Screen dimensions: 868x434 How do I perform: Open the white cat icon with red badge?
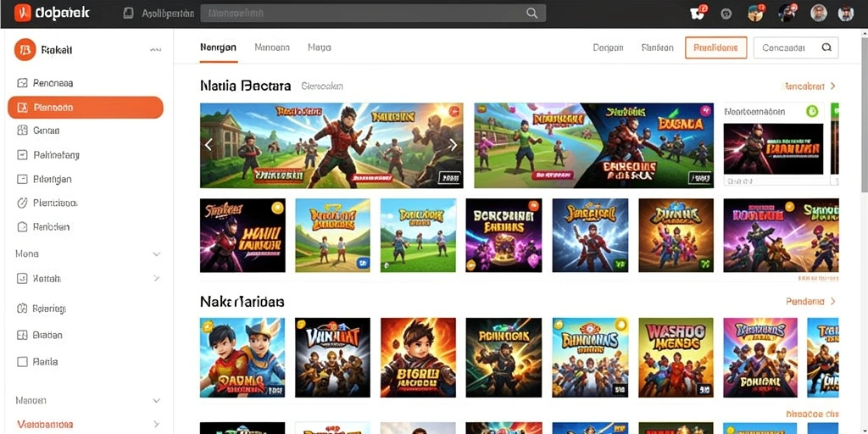699,13
